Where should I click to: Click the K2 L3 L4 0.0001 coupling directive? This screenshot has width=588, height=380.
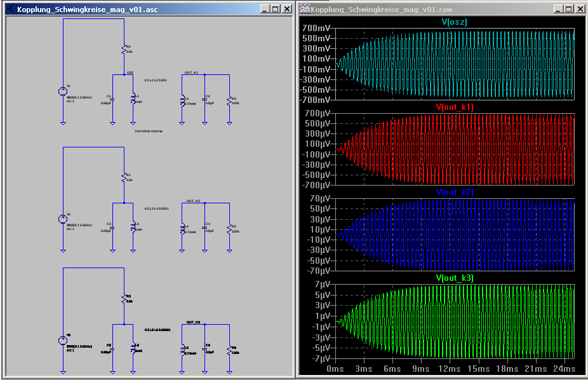pos(157,208)
